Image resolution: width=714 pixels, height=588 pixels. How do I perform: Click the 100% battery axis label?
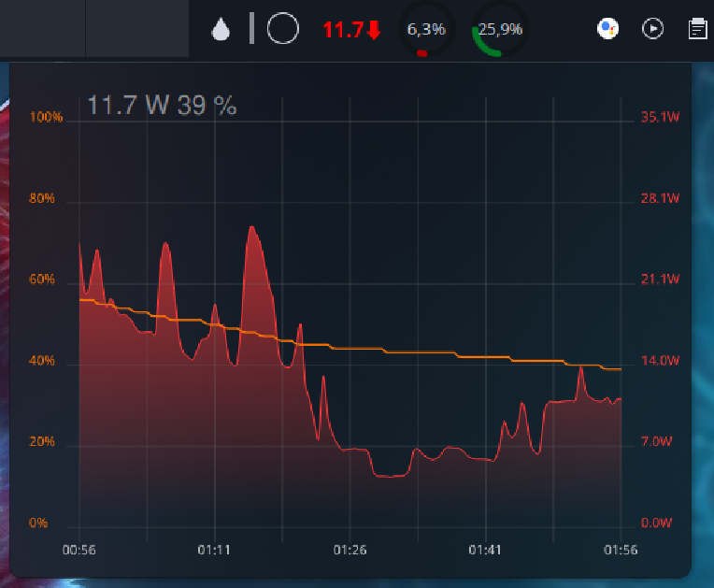pyautogui.click(x=46, y=117)
